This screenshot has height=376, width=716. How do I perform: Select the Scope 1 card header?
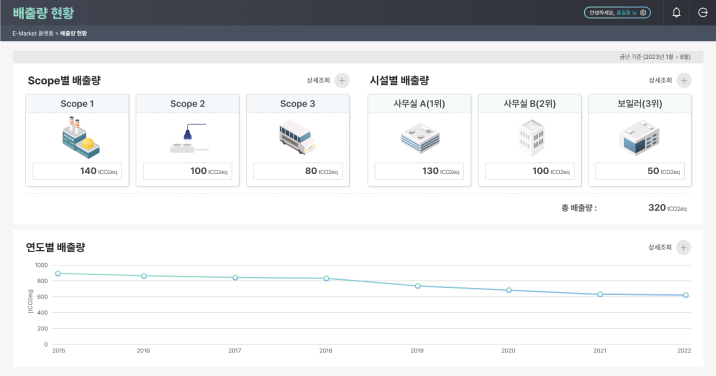tap(77, 104)
